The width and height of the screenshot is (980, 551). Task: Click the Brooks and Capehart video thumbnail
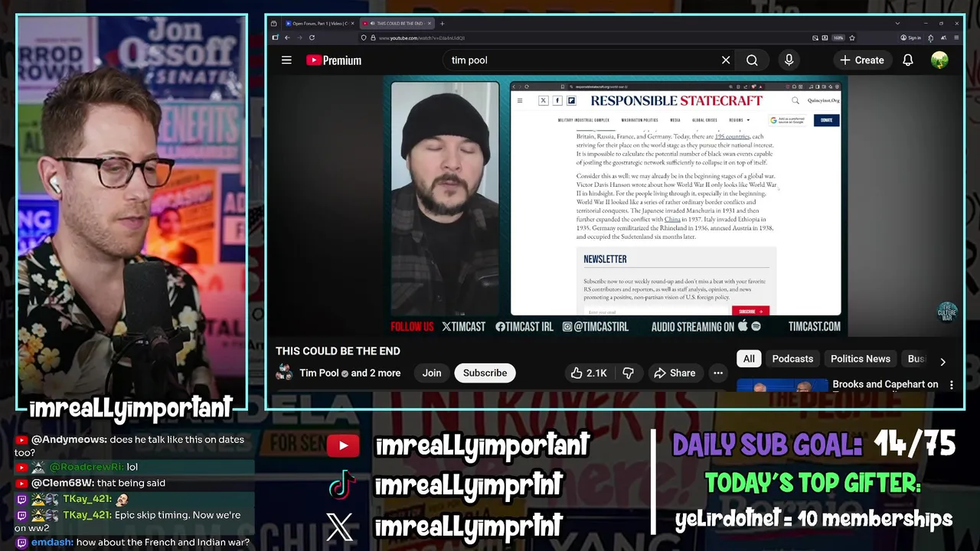782,385
